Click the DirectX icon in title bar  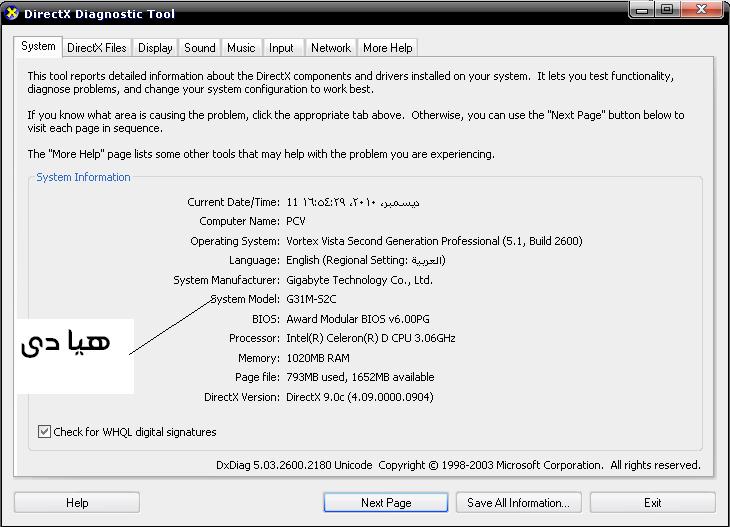12,13
